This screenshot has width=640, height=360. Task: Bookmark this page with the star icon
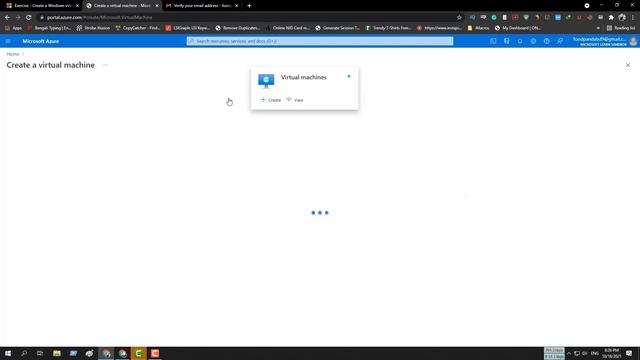point(459,18)
